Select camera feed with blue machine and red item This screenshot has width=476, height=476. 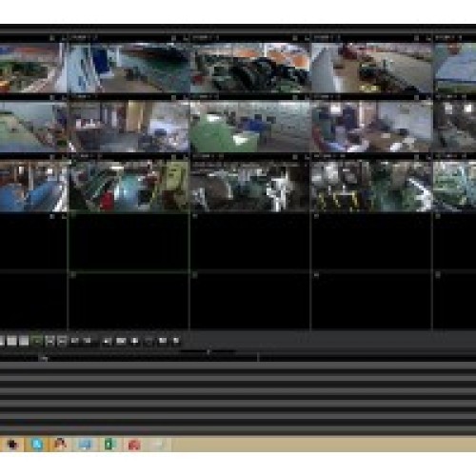pyautogui.click(x=129, y=187)
